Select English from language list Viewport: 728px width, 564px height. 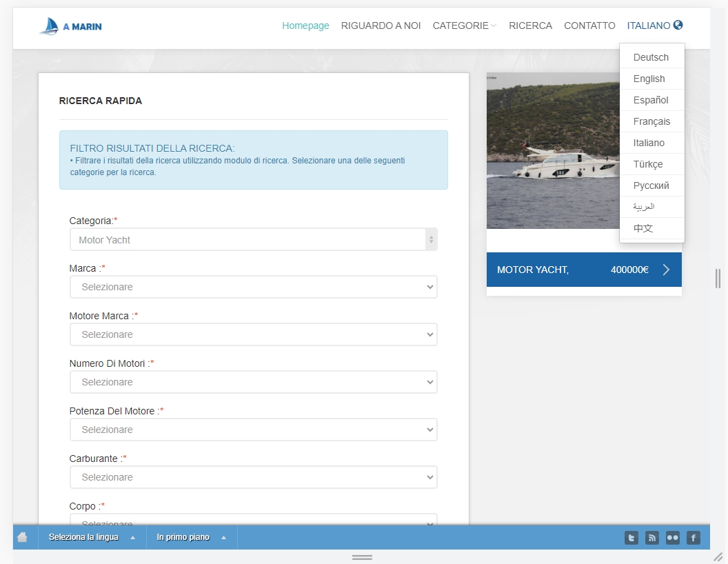pyautogui.click(x=652, y=79)
